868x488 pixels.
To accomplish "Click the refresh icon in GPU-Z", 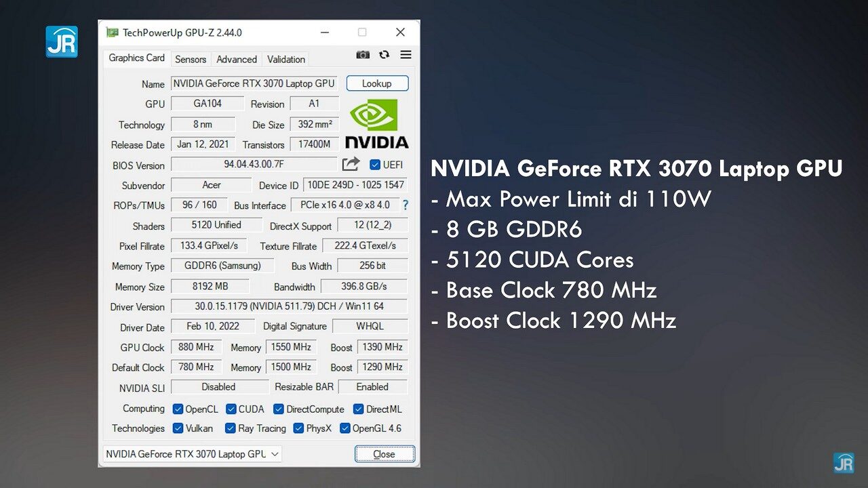I will tap(384, 55).
